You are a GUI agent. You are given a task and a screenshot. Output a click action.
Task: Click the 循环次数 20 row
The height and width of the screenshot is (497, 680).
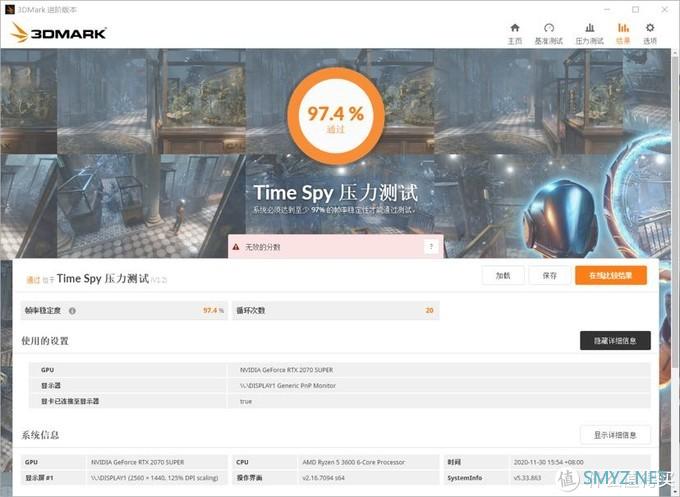(x=336, y=311)
